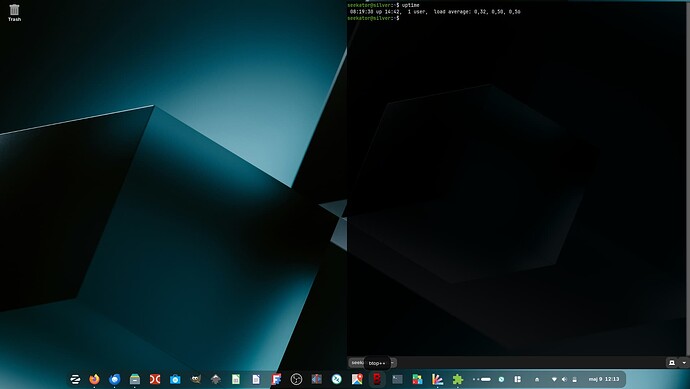This screenshot has width=690, height=389.
Task: Click the battery status indicator
Action: 574,379
